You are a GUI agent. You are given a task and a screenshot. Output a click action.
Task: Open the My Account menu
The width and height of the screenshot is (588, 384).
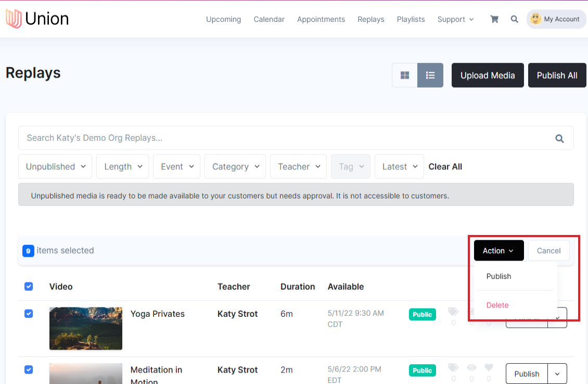click(x=556, y=19)
